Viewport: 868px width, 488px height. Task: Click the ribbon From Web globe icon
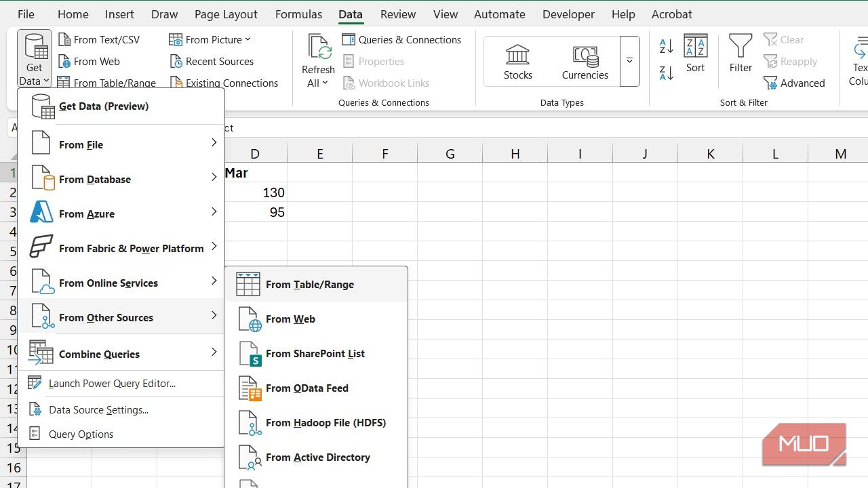point(64,62)
